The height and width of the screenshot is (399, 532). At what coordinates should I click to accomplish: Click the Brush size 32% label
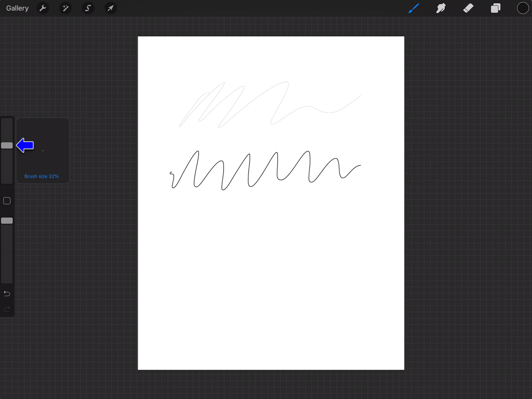[42, 176]
